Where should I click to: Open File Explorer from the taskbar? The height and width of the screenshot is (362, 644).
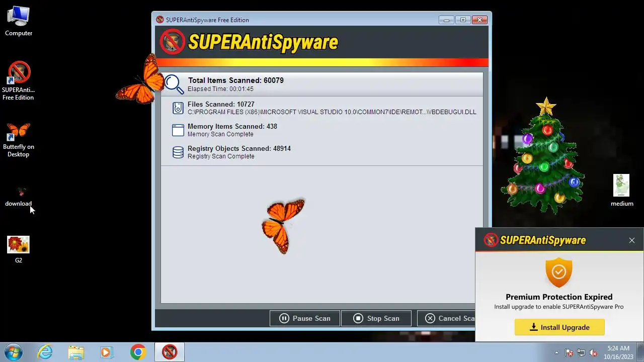(76, 352)
